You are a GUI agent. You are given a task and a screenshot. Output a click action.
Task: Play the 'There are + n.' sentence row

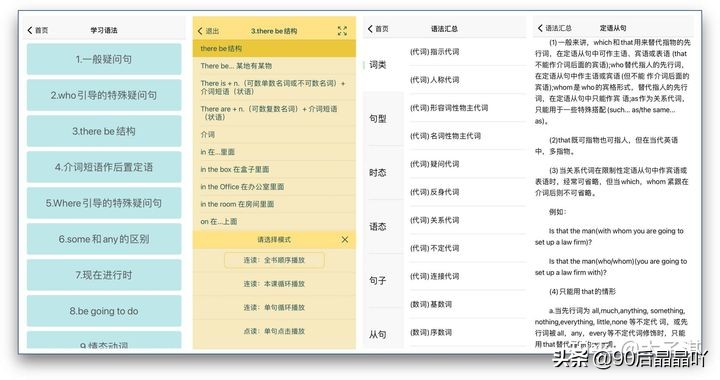tap(274, 113)
